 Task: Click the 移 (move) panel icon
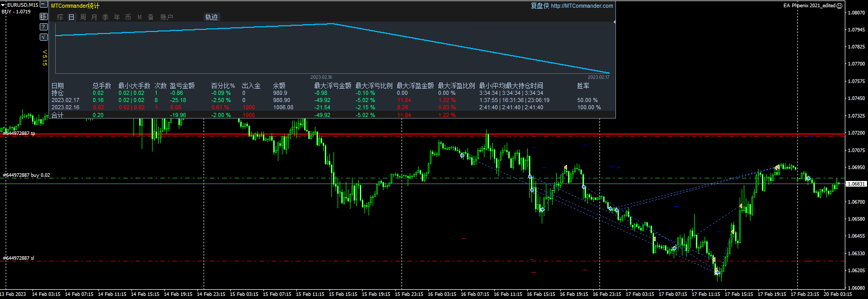coord(44,16)
